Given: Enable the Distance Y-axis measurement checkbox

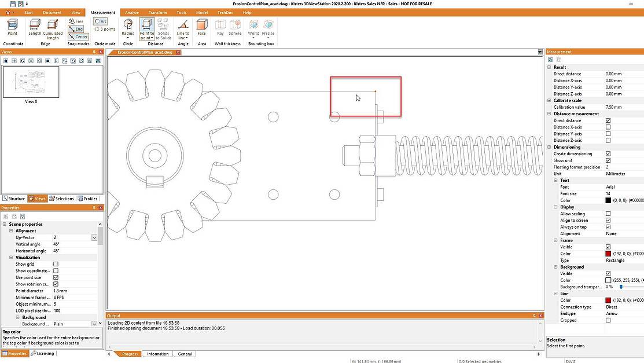Looking at the screenshot, I should pyautogui.click(x=608, y=134).
